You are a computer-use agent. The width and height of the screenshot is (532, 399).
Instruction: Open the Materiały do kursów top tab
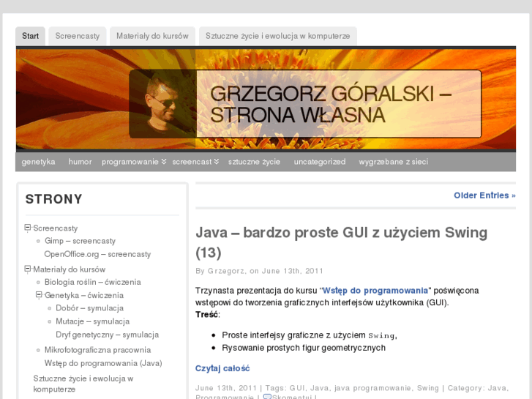point(152,36)
